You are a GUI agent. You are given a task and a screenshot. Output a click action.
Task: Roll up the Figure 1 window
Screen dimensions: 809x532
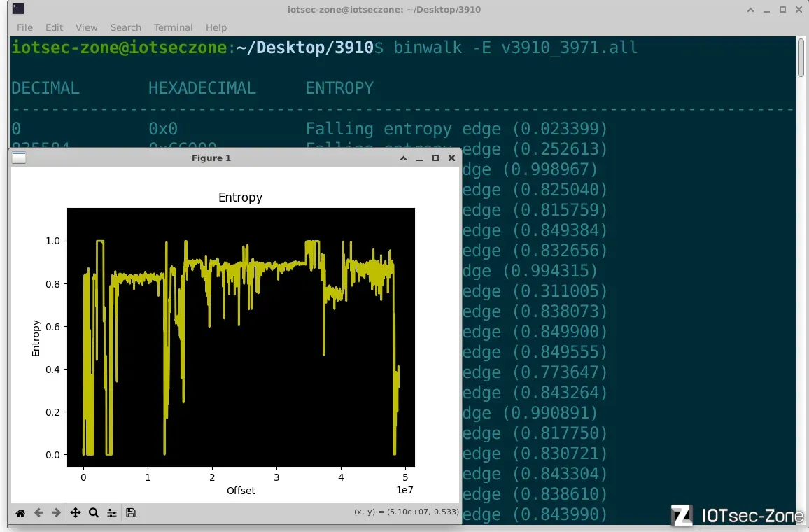click(404, 158)
